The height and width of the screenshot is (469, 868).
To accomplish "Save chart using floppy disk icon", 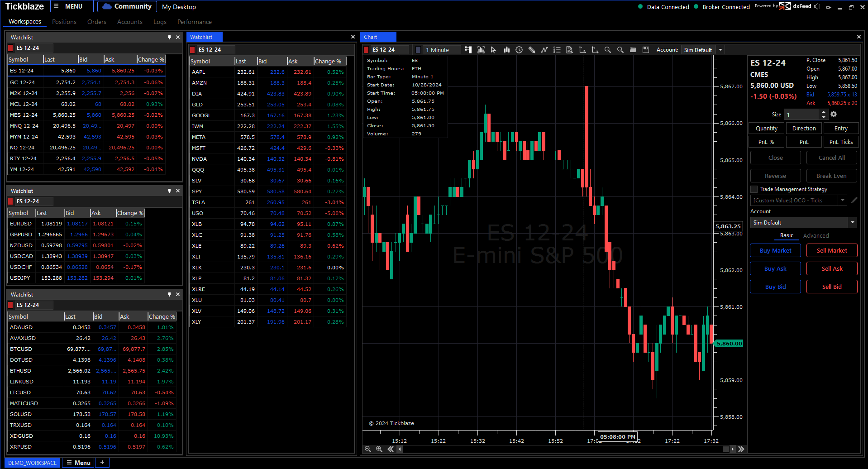I will [x=646, y=50].
